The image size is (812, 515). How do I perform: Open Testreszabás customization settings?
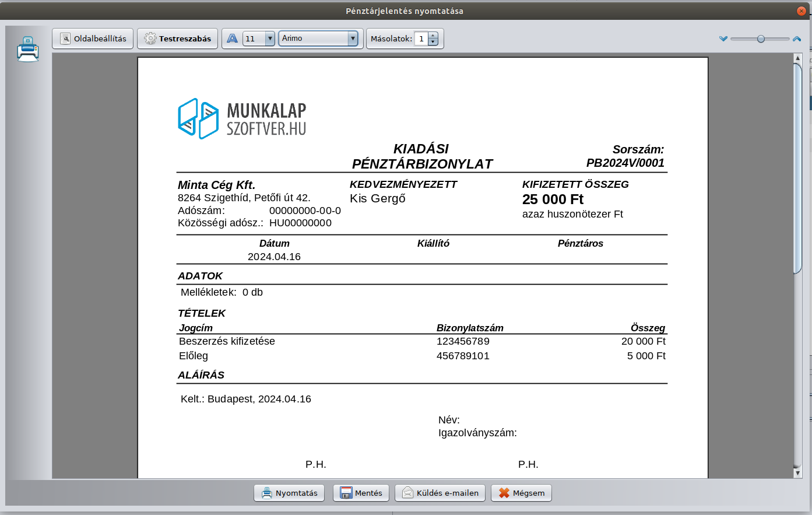click(x=178, y=38)
